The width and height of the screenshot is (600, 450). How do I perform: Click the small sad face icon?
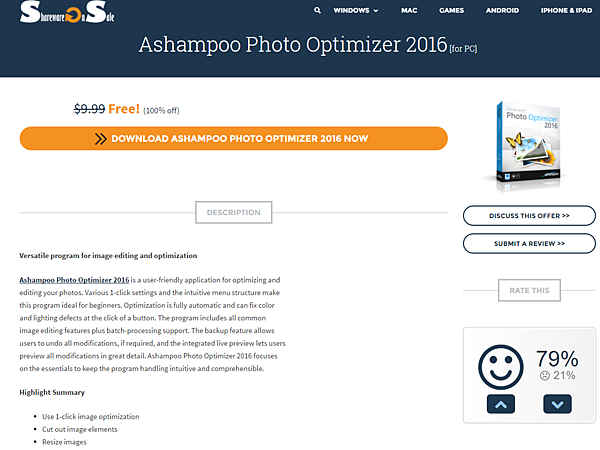545,376
